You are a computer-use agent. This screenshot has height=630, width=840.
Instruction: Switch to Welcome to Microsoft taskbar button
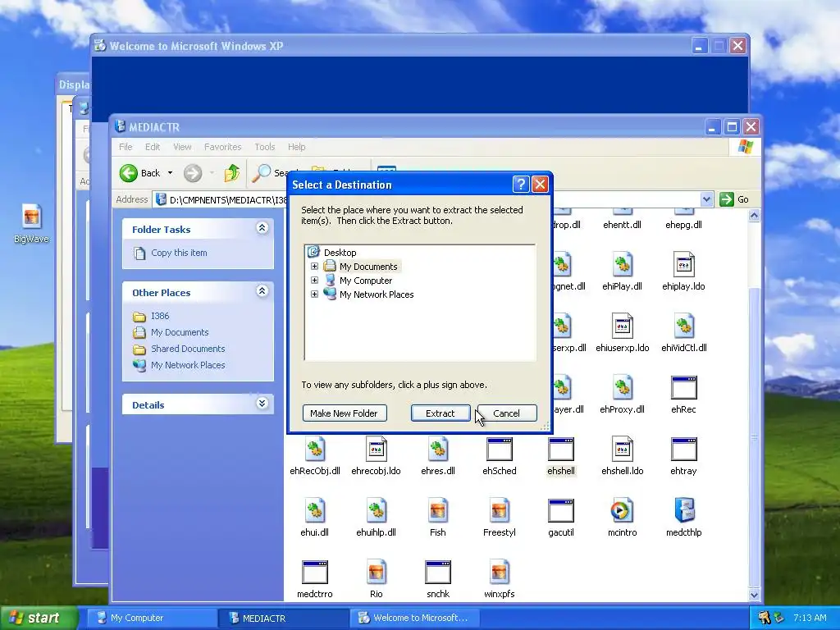pos(414,618)
